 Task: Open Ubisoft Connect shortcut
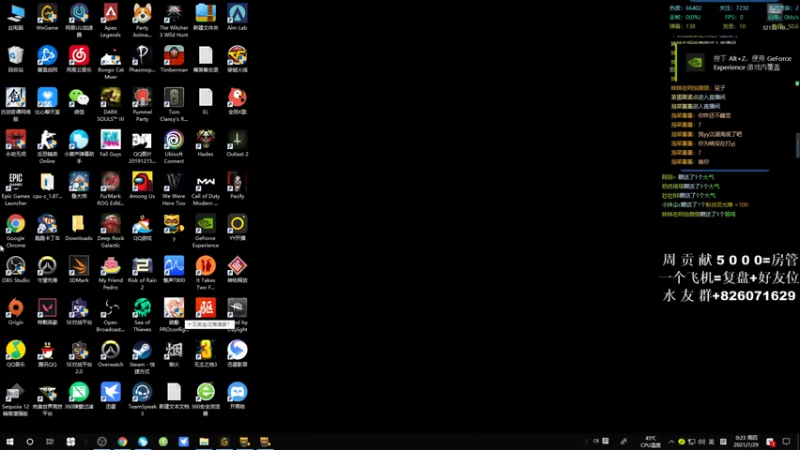pos(173,147)
